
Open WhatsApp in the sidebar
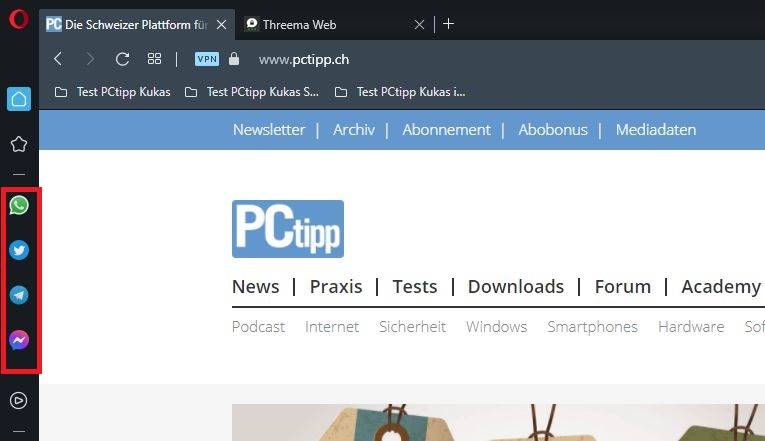point(19,205)
